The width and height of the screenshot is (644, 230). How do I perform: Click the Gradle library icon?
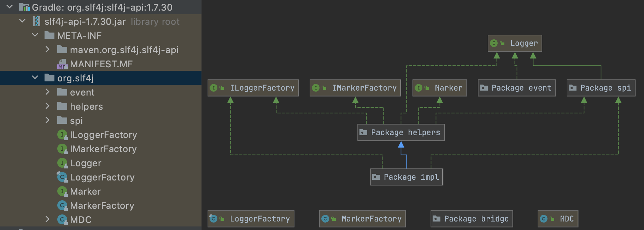24,7
